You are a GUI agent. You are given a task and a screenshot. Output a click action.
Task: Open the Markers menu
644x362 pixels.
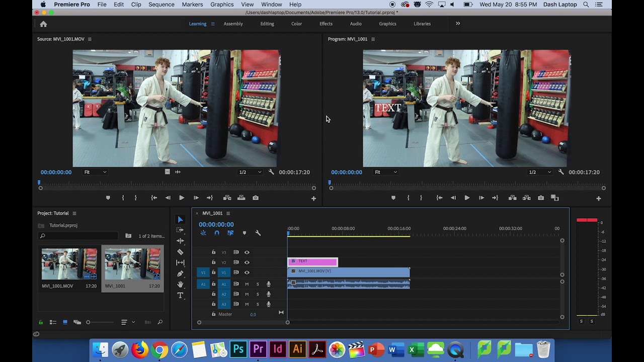[x=192, y=5]
